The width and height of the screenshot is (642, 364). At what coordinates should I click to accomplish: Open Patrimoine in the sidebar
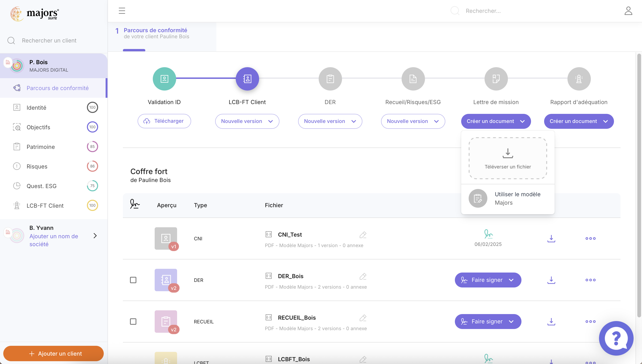(41, 147)
